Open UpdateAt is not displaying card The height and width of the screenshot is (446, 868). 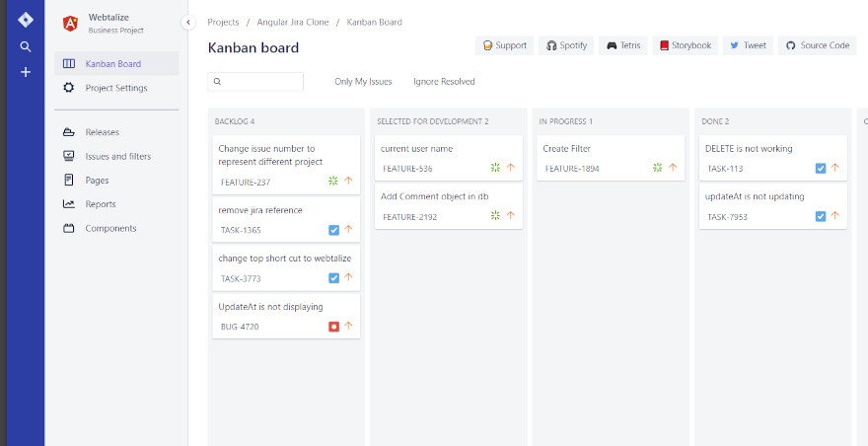pyautogui.click(x=286, y=317)
